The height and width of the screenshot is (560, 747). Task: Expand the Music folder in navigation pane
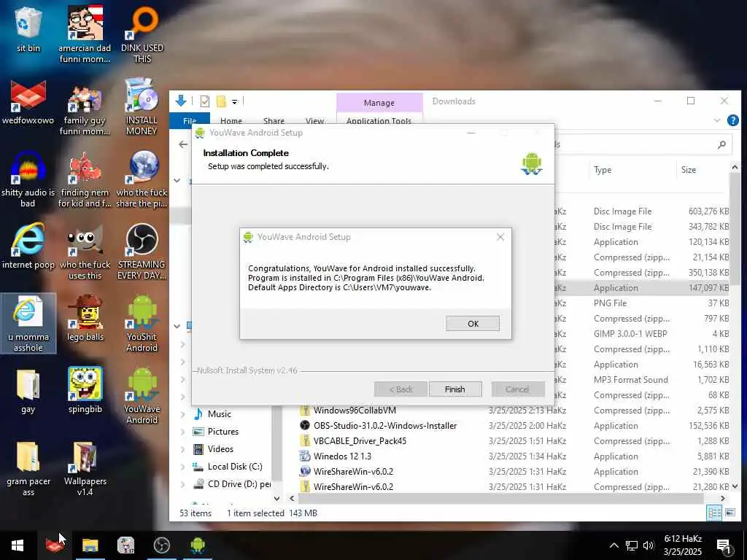click(182, 414)
